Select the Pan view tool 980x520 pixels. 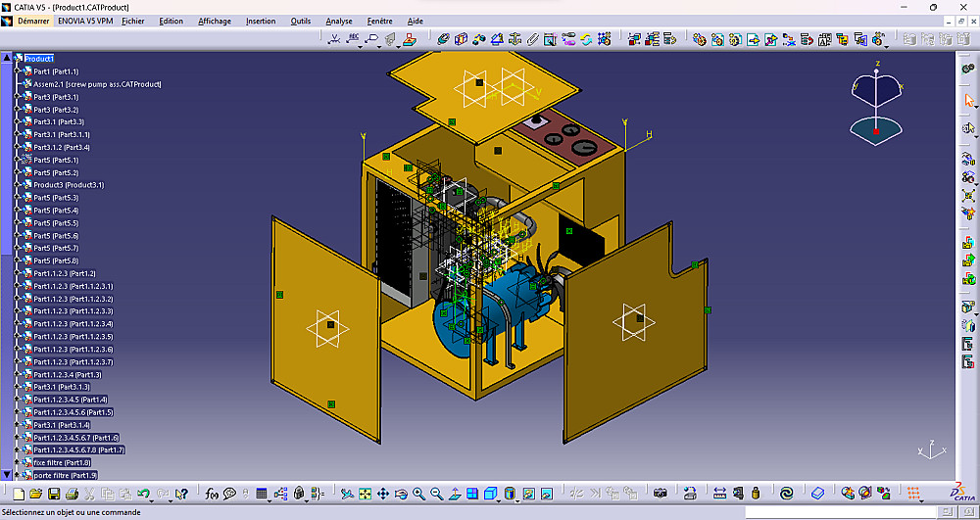(x=383, y=494)
